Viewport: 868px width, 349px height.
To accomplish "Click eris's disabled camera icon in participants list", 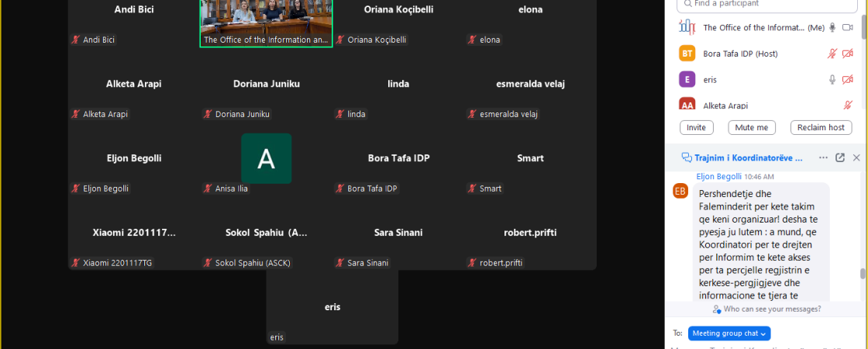I will [x=848, y=79].
